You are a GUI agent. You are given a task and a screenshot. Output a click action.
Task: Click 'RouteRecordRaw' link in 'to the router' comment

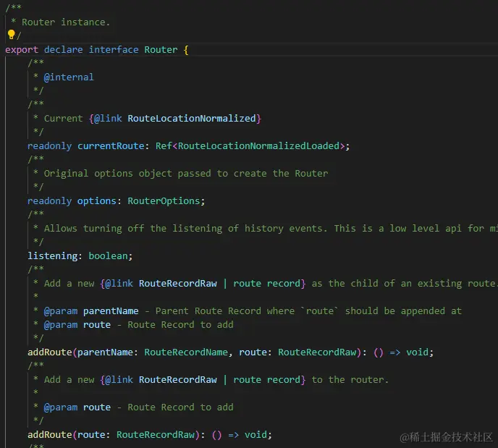[x=178, y=380]
